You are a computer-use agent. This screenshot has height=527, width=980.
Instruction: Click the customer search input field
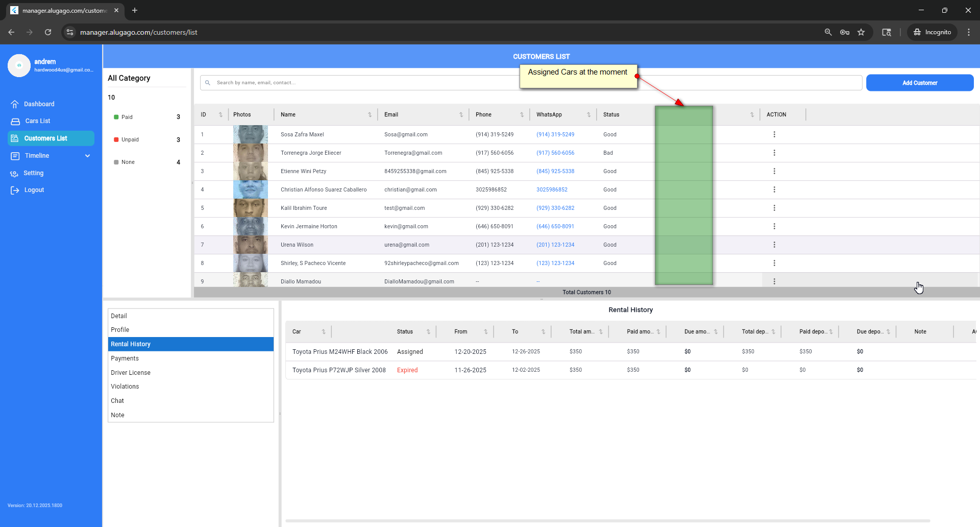pos(357,83)
